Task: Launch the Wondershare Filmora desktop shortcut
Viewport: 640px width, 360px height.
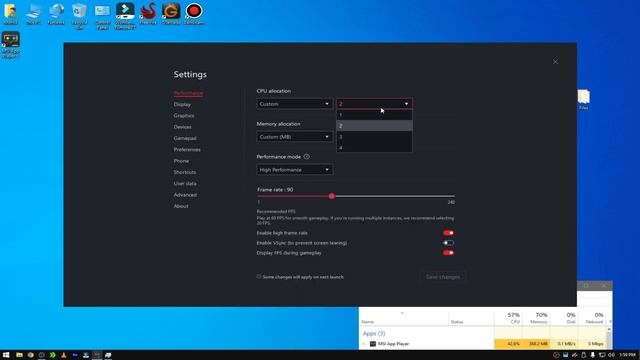Action: pyautogui.click(x=125, y=16)
